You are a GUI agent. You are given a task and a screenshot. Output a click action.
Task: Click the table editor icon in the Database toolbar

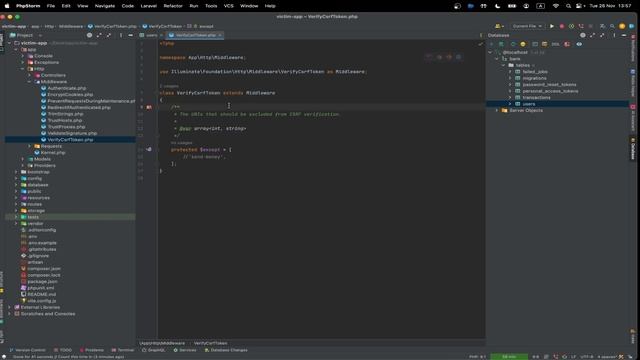coord(544,44)
